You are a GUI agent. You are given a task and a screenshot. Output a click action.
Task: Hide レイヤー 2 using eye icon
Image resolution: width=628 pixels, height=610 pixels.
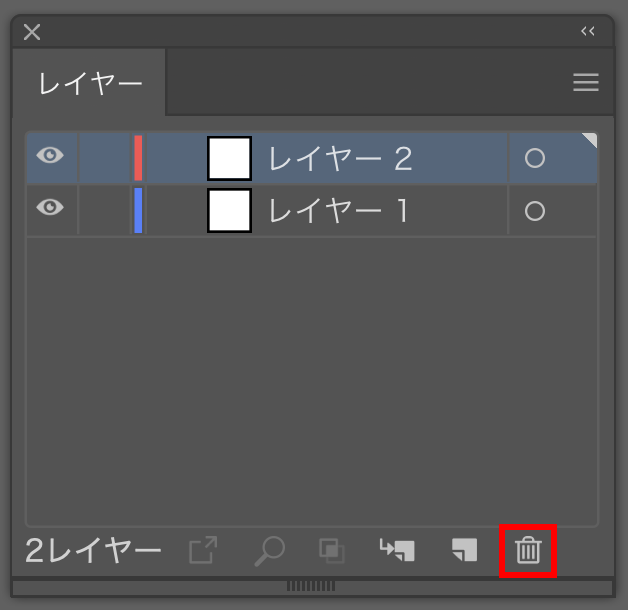click(50, 155)
